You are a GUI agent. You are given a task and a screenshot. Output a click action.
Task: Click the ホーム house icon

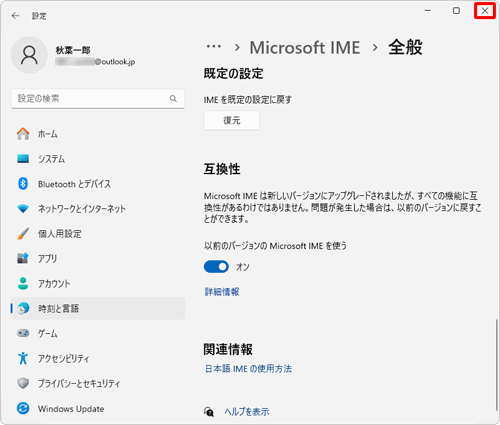pos(23,134)
